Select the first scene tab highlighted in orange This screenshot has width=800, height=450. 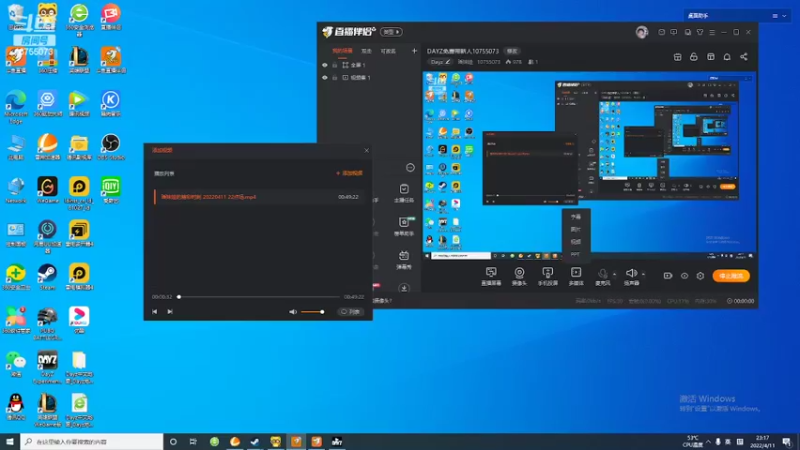tap(342, 51)
